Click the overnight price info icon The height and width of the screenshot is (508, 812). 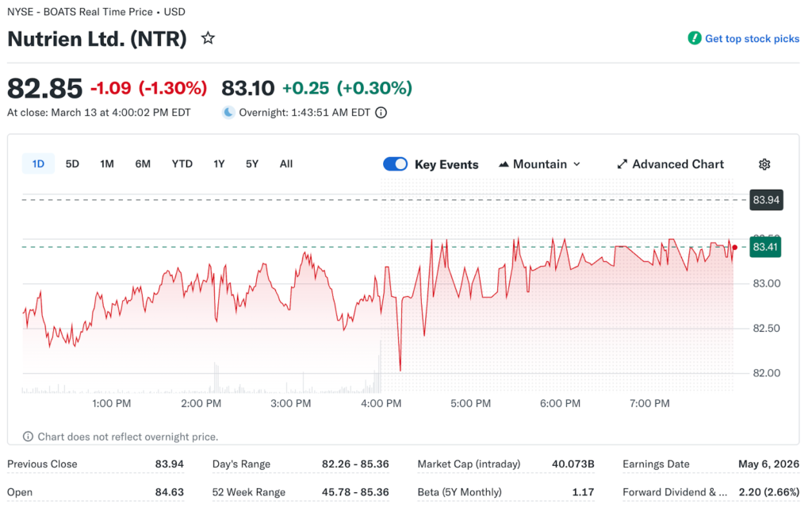(x=381, y=113)
